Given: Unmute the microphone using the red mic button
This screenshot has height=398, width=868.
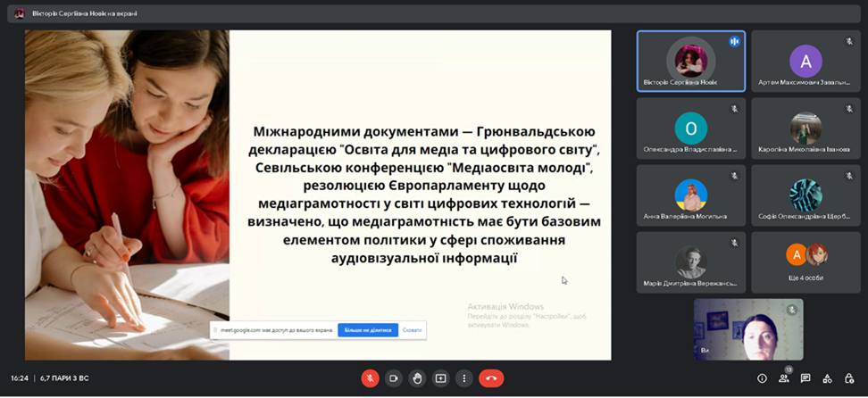Looking at the screenshot, I should pos(370,378).
